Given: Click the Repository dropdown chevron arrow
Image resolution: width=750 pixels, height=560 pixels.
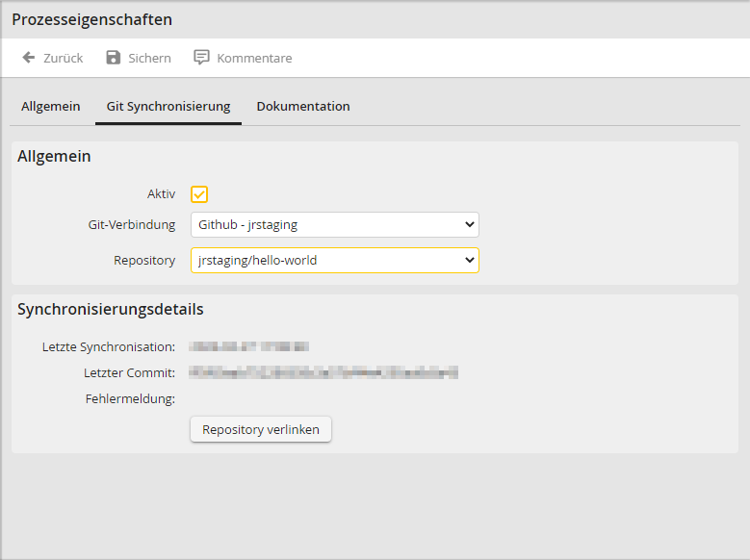Looking at the screenshot, I should click(470, 260).
